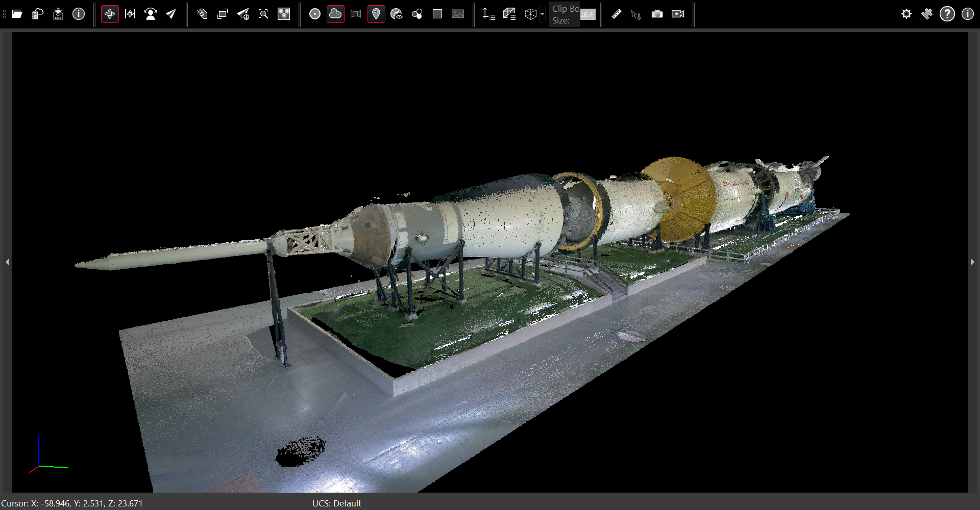Expand the clip box dropdown arrow
The height and width of the screenshot is (510, 980).
pyautogui.click(x=542, y=14)
